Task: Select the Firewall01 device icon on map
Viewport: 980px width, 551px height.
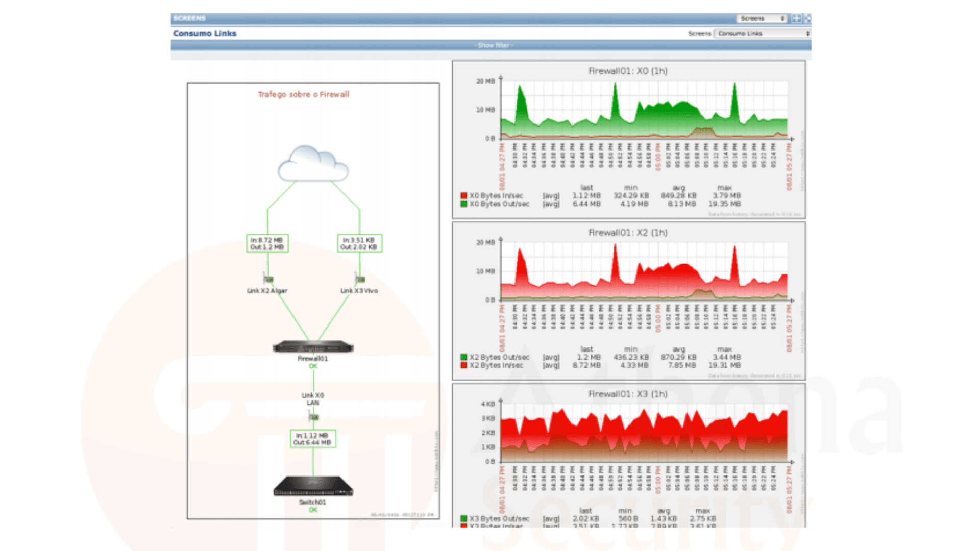Action: click(x=313, y=347)
